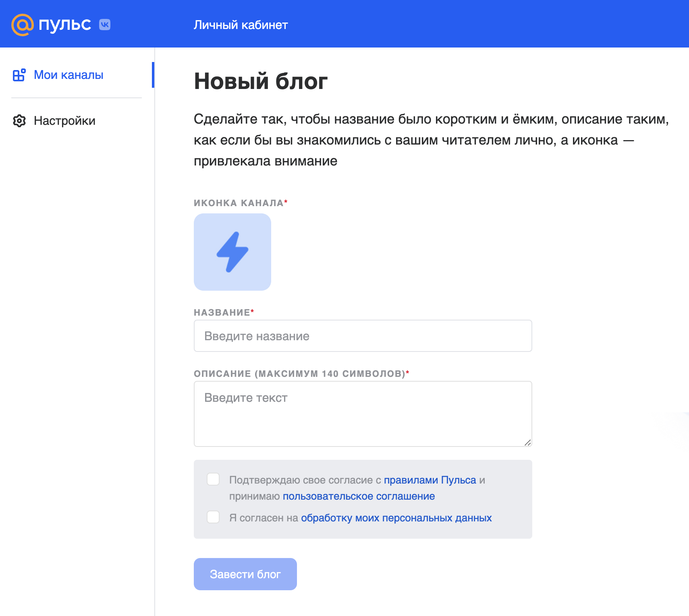Image resolution: width=689 pixels, height=616 pixels.
Task: Click the Новый блог heading
Action: (261, 81)
